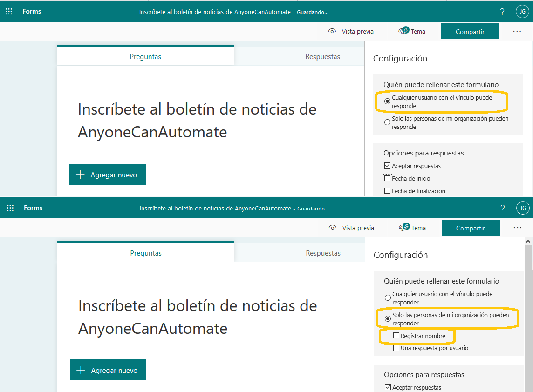Open Tema palette icon in top window

(x=404, y=31)
